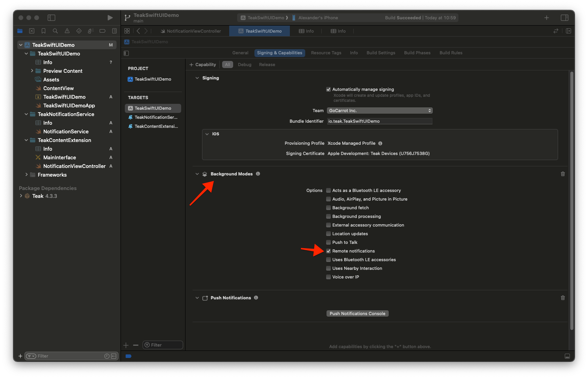Screen dimensions: 588x378
Task: Open the Team dropdown GoCarrot Inc.
Action: (380, 111)
